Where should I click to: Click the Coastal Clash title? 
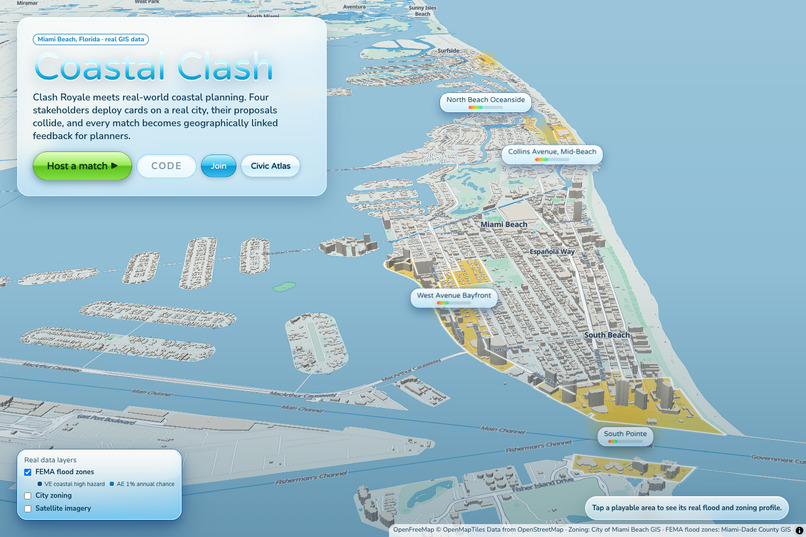pos(153,67)
